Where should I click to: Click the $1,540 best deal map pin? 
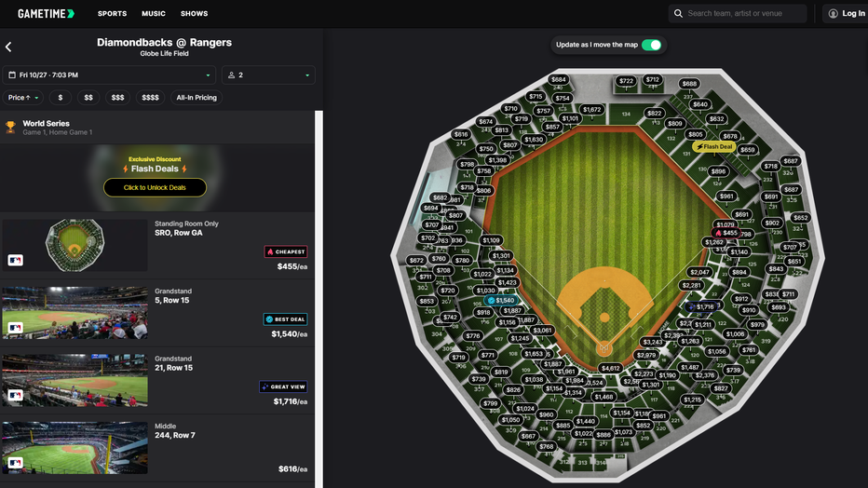(x=501, y=301)
